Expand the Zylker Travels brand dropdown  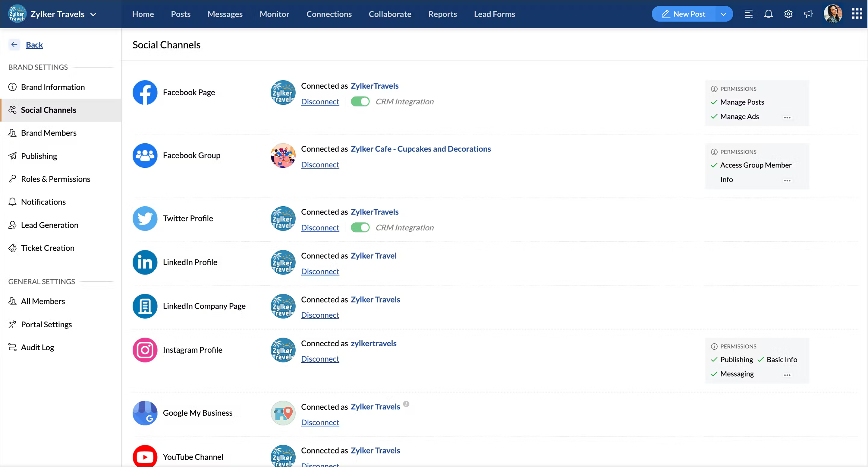tap(93, 14)
